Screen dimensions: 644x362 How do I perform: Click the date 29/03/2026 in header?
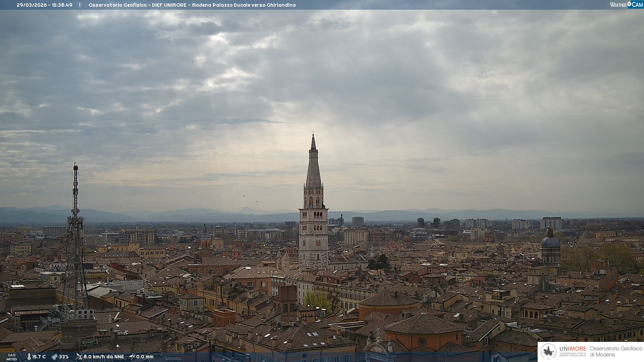pos(32,5)
